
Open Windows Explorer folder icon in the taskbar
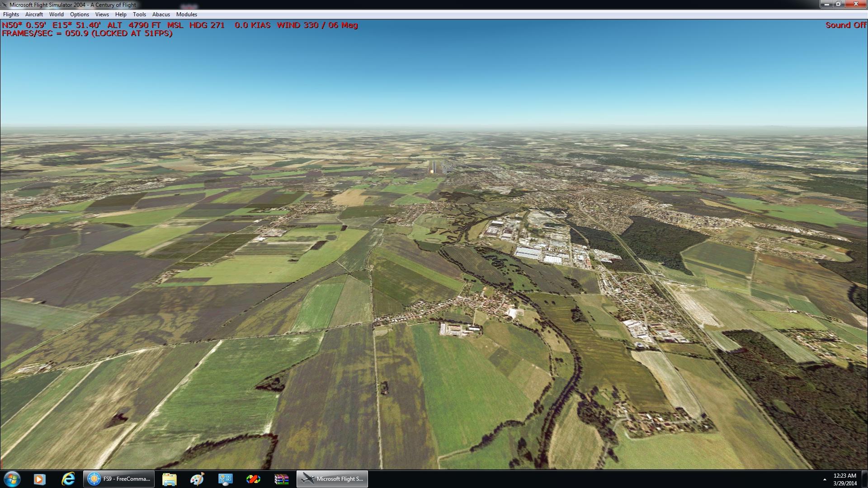click(169, 479)
